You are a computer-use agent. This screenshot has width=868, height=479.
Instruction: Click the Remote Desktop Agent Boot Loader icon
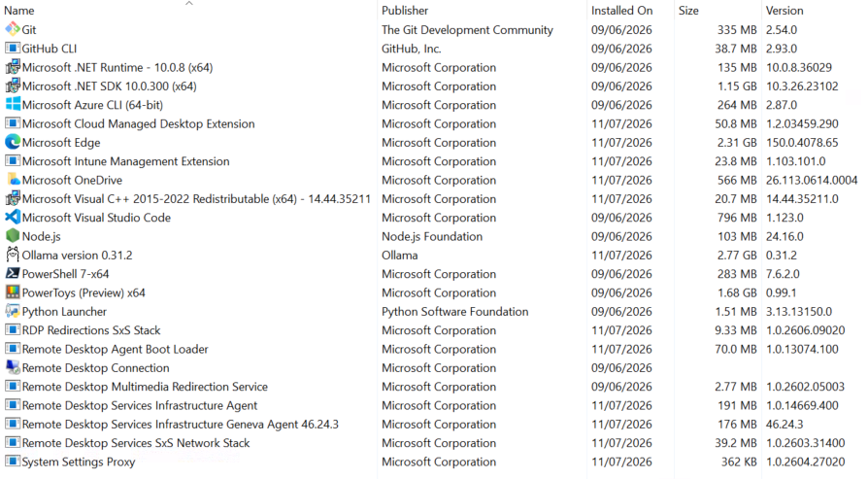(x=13, y=349)
